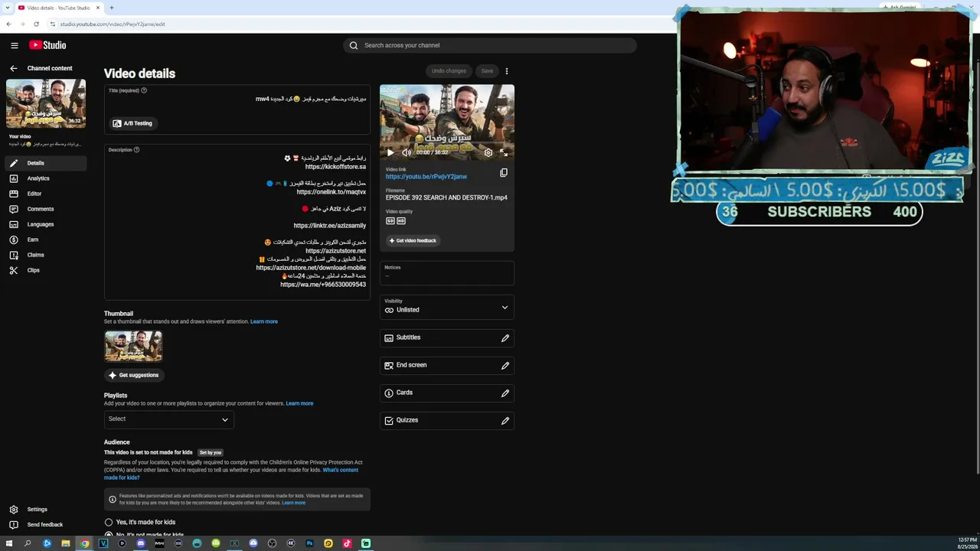The width and height of the screenshot is (980, 551).
Task: Click Send feedback in sidebar
Action: [x=44, y=524]
